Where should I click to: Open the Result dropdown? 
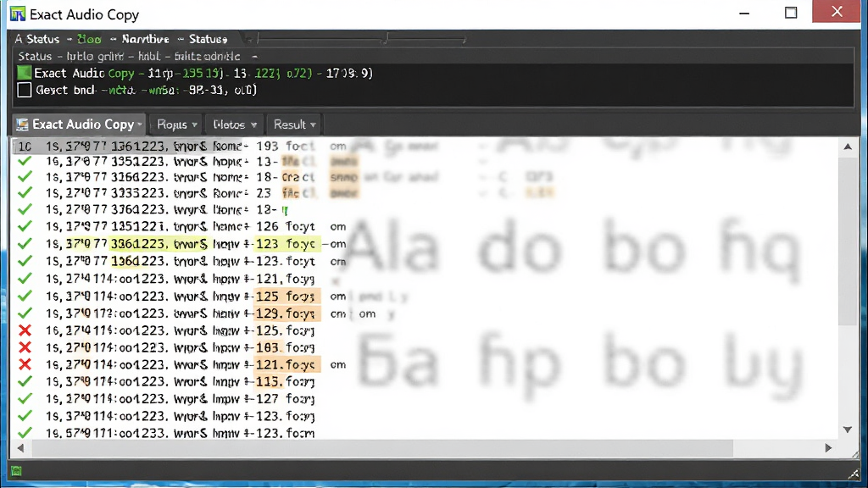click(294, 125)
